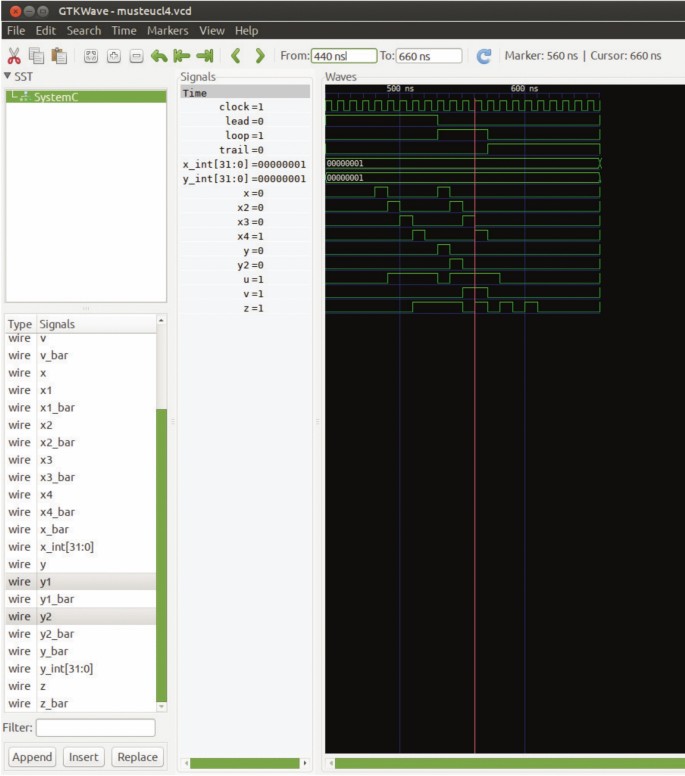Viewport: 685px width, 776px height.
Task: Click the waves horizontal scrollbar
Action: click(510, 763)
